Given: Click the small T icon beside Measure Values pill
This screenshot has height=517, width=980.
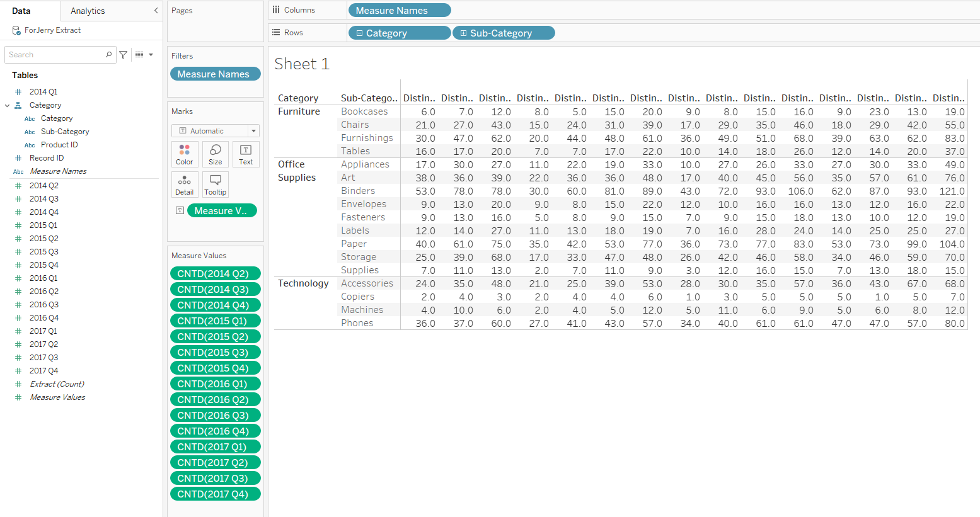Looking at the screenshot, I should tap(180, 210).
